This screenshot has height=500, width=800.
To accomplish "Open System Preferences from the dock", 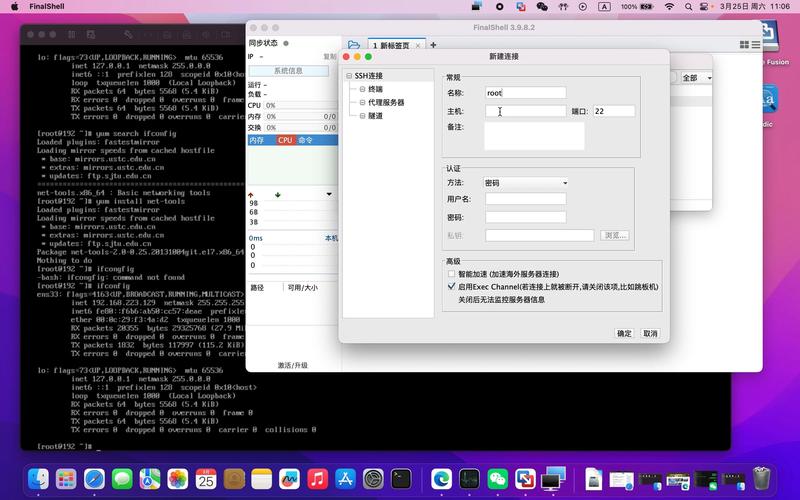I will click(x=373, y=479).
